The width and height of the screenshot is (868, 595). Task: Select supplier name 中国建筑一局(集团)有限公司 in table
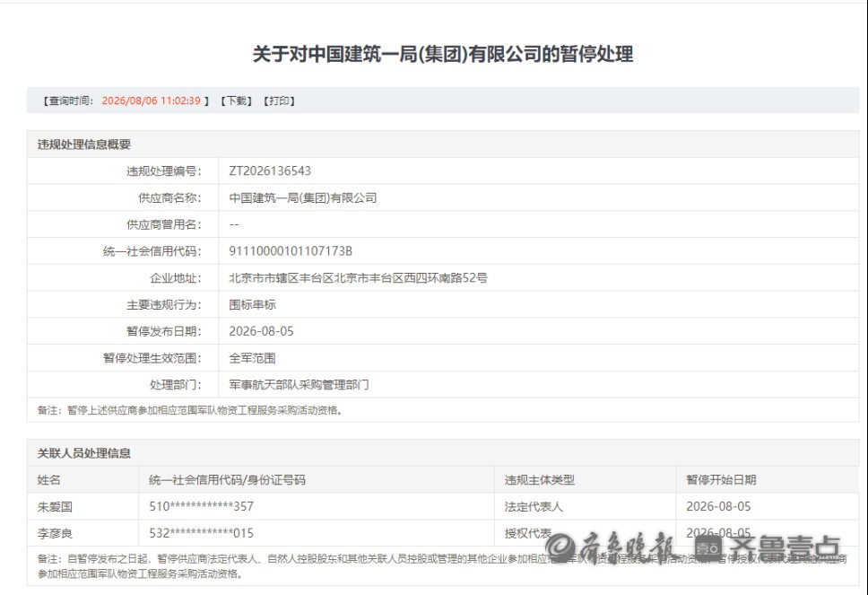point(303,197)
